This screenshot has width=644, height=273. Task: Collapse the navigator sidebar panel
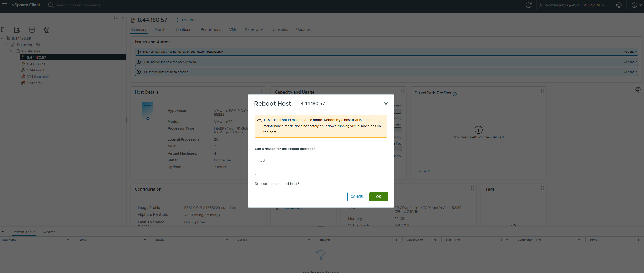(123, 17)
